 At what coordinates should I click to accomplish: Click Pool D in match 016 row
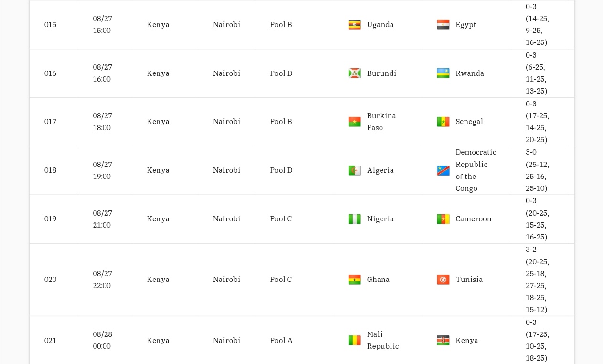point(281,73)
